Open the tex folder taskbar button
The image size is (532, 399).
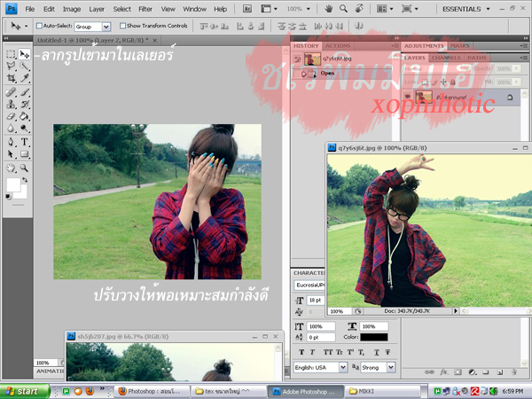pyautogui.click(x=227, y=392)
